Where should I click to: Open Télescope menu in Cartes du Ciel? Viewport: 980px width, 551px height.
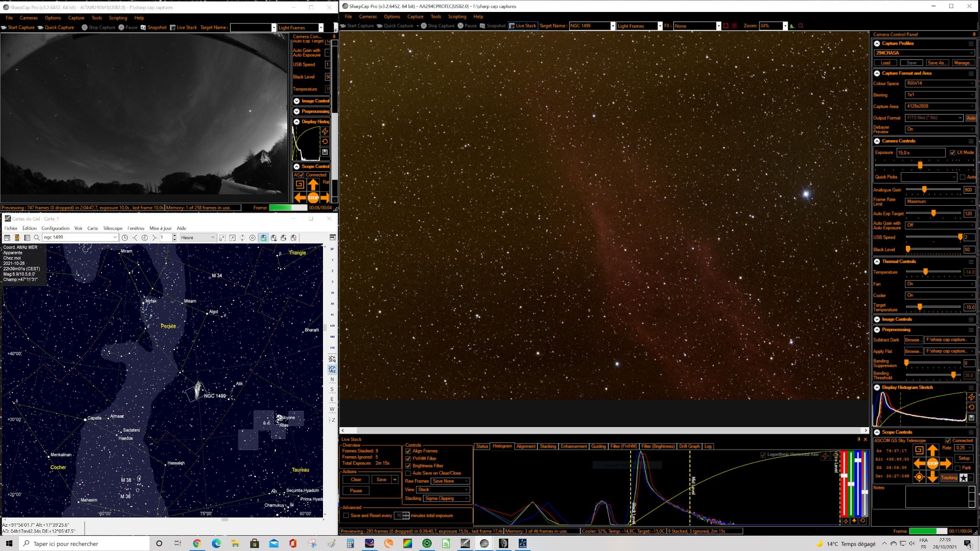tap(112, 228)
